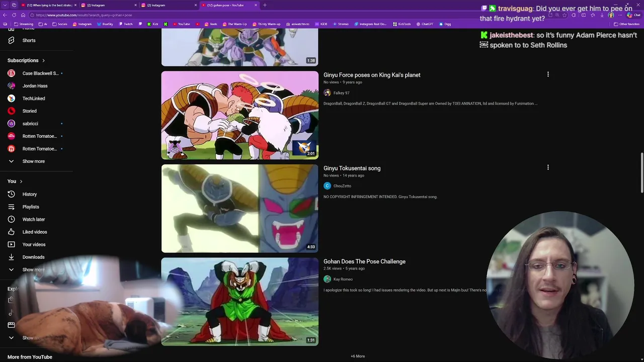
Task: Open the Falkey 97 channel avatar
Action: [x=327, y=93]
